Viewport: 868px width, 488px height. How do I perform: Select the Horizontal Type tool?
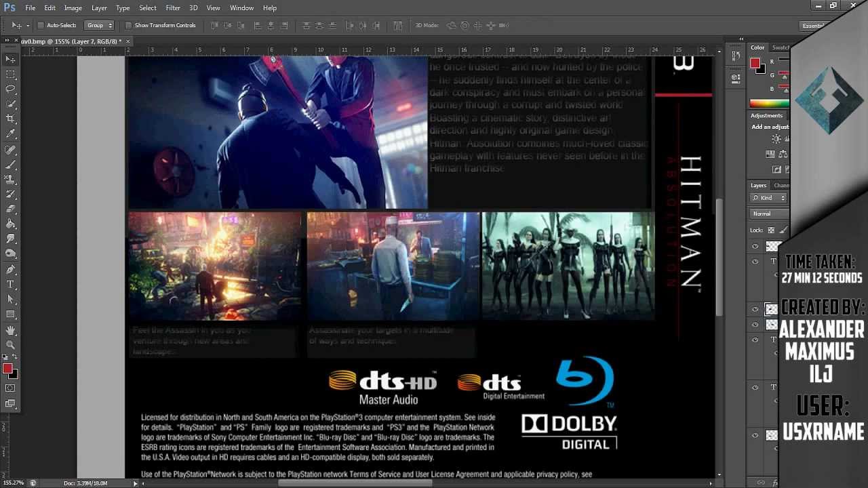[11, 285]
